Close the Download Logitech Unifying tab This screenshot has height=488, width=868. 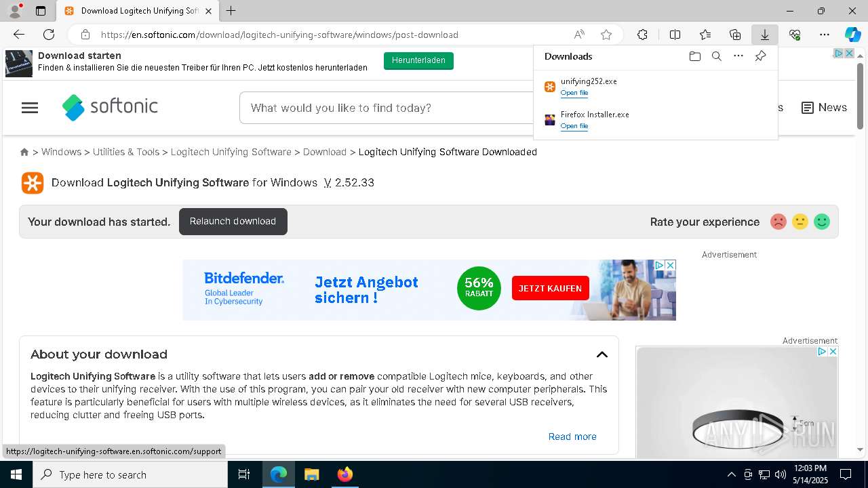[x=208, y=11]
